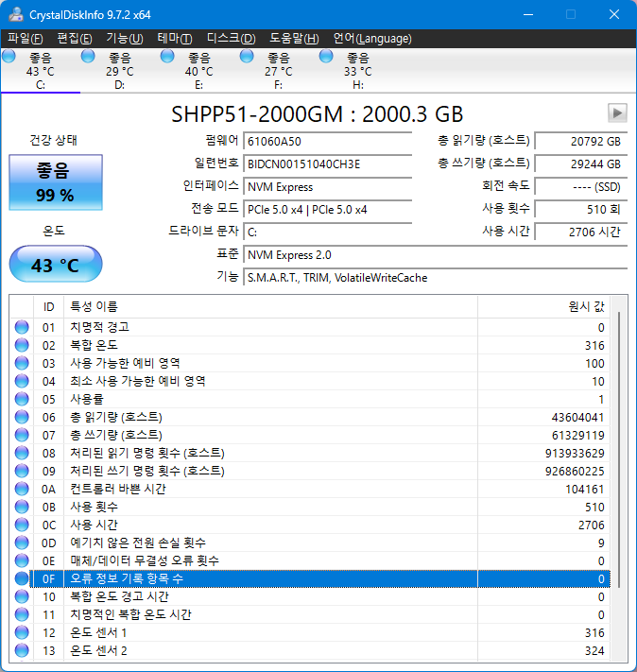Click status orb of 복합 온도 경고 시간 row
The width and height of the screenshot is (637, 672).
click(x=22, y=596)
